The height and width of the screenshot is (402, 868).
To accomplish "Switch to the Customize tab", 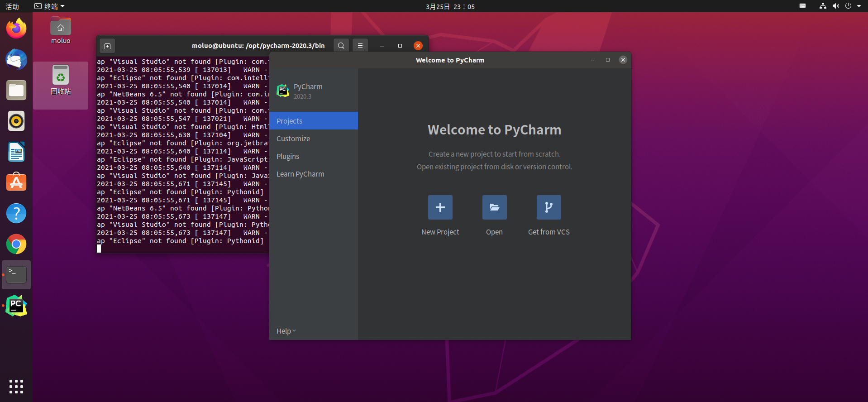I will click(314, 139).
